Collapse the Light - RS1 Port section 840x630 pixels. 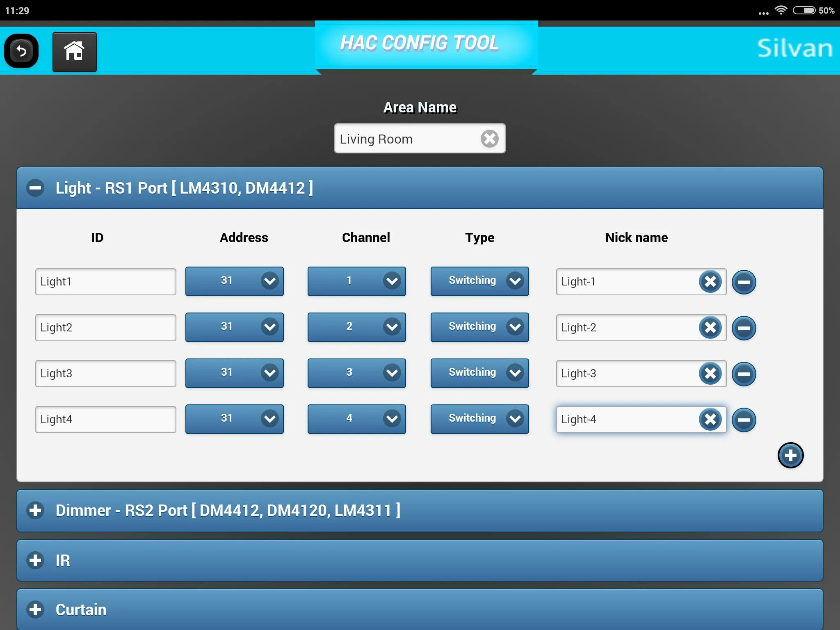point(36,188)
